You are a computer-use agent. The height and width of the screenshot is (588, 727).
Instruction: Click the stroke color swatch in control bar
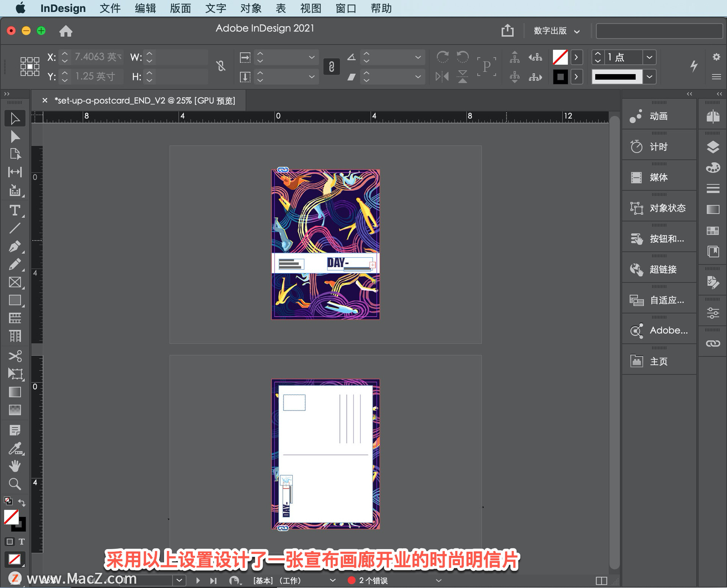coord(560,77)
